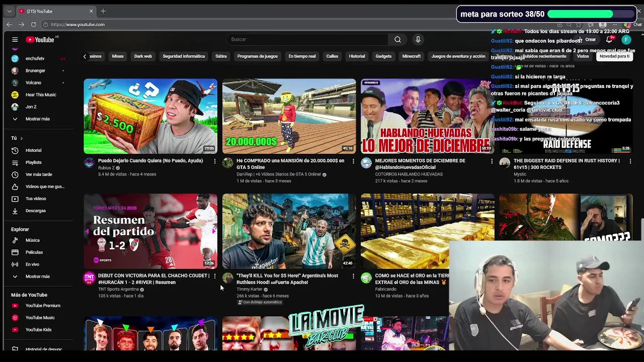Click meta para sorteo progress bar
Screen dimensions: 644x362
[x=591, y=14]
